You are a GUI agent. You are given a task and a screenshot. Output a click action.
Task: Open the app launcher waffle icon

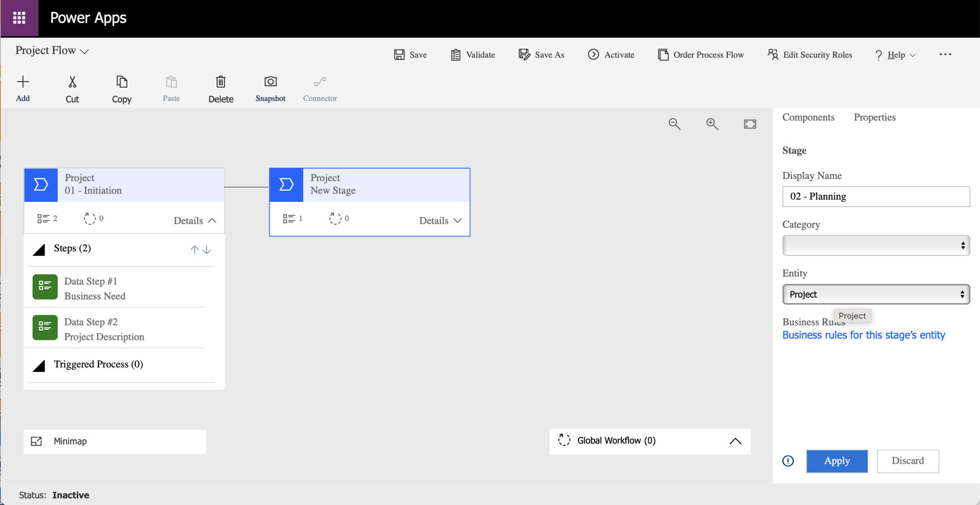tap(19, 18)
